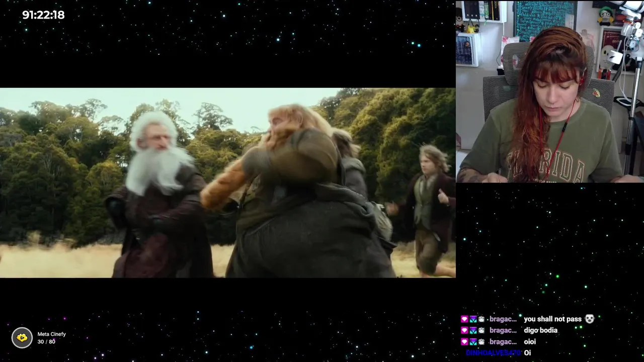Click the movie video frame
The width and height of the screenshot is (644, 362).
pos(227,183)
